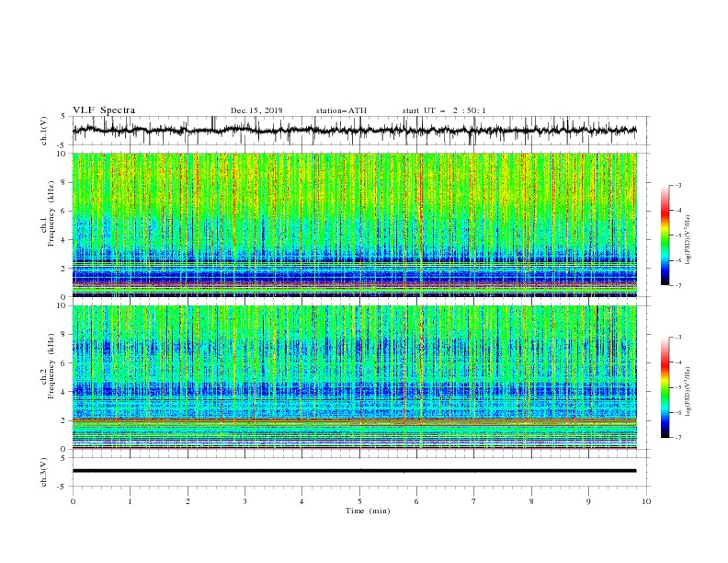Screen dimensions: 728x563
Task: Click ch.2 'Frequency (kHz)' axis label
Action: pos(51,365)
